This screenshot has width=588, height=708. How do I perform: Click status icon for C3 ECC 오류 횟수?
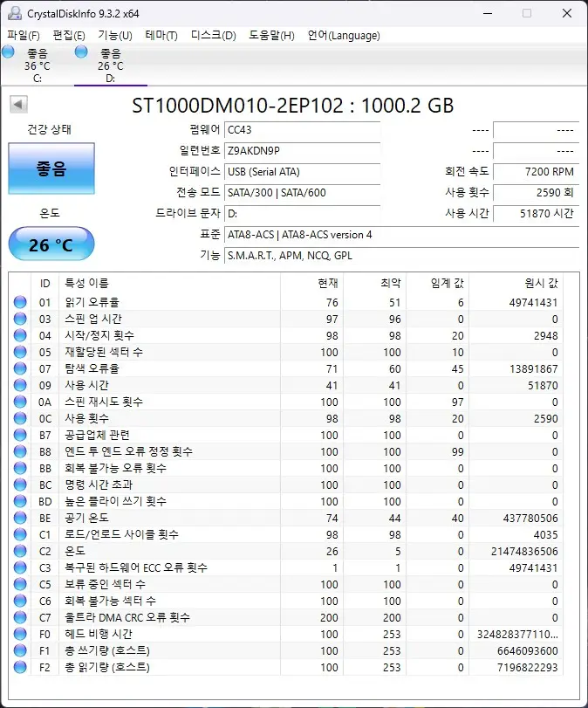pyautogui.click(x=20, y=567)
